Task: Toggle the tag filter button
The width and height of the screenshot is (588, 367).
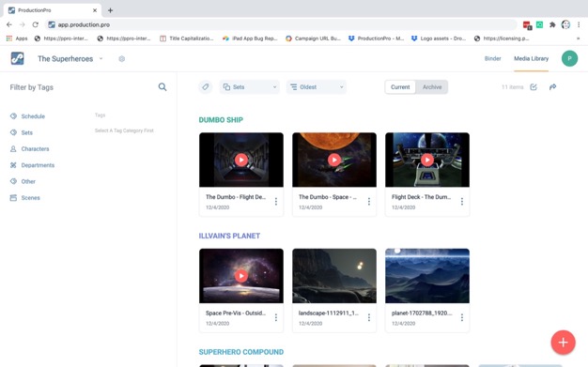Action: (205, 87)
